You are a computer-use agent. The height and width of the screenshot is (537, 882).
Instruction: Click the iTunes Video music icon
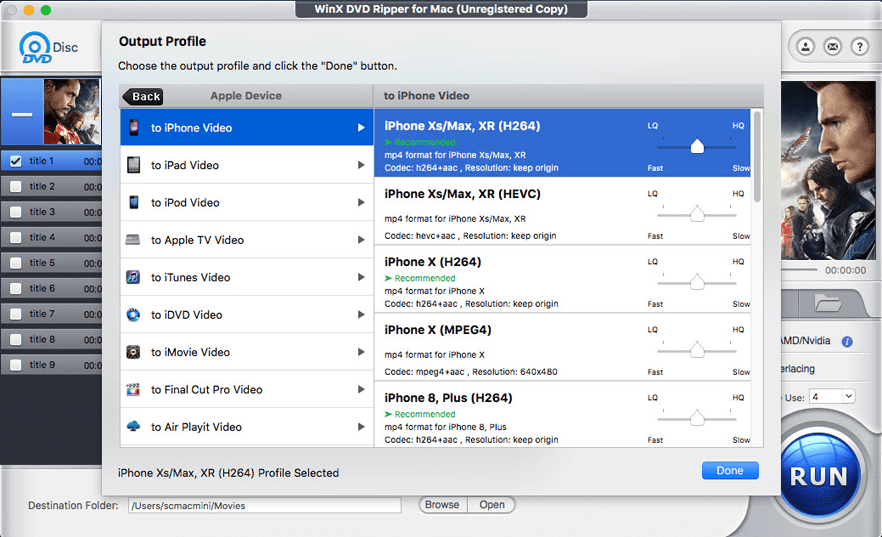133,278
